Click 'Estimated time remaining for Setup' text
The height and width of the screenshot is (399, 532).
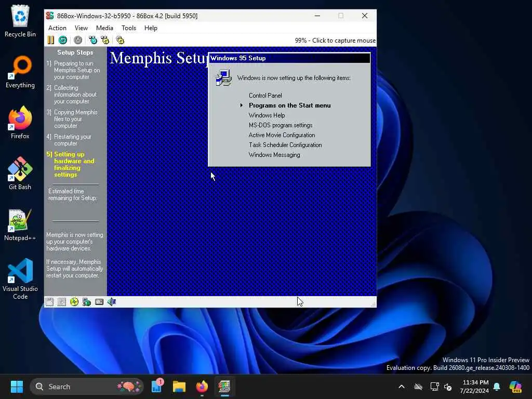pyautogui.click(x=73, y=194)
